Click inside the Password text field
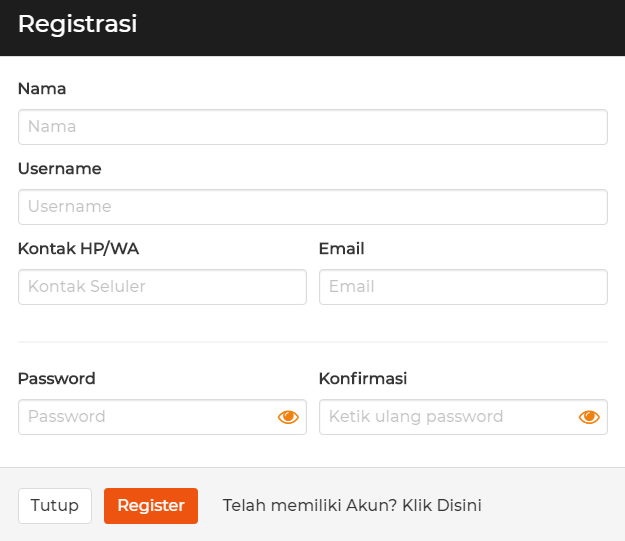Viewport: 625px width, 541px height. [145, 417]
